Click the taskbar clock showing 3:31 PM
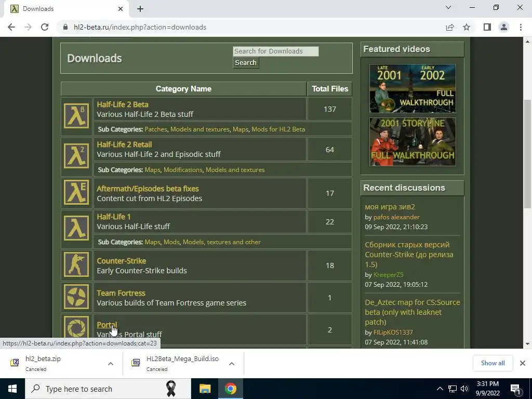Image resolution: width=532 pixels, height=399 pixels. (x=487, y=389)
